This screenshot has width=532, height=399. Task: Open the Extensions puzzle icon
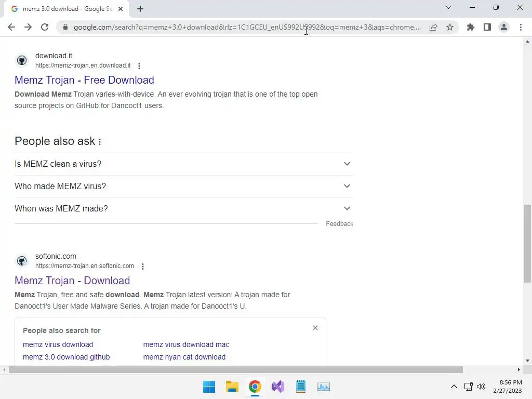pyautogui.click(x=471, y=27)
